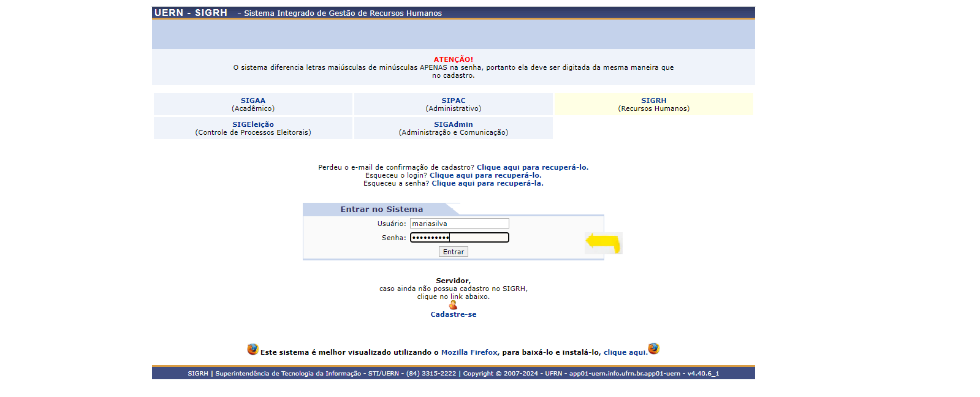The image size is (980, 397).
Task: Open the Cadastre-se registration link
Action: [x=454, y=314]
